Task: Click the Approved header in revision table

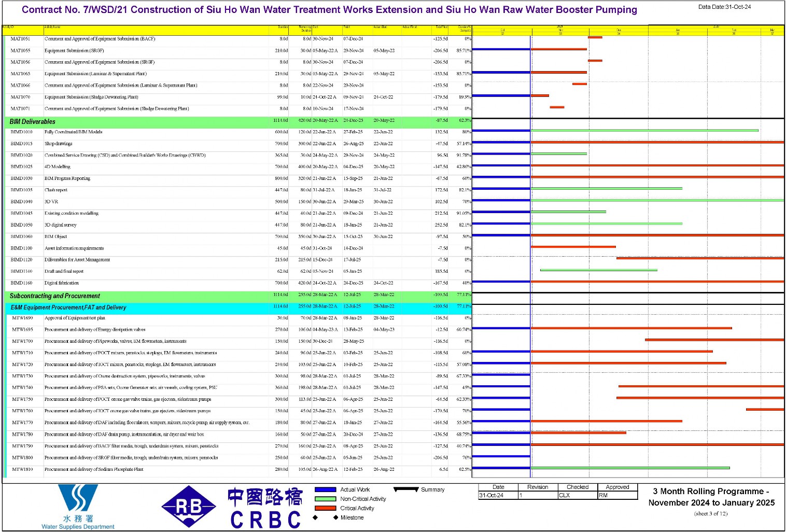Action: (617, 487)
